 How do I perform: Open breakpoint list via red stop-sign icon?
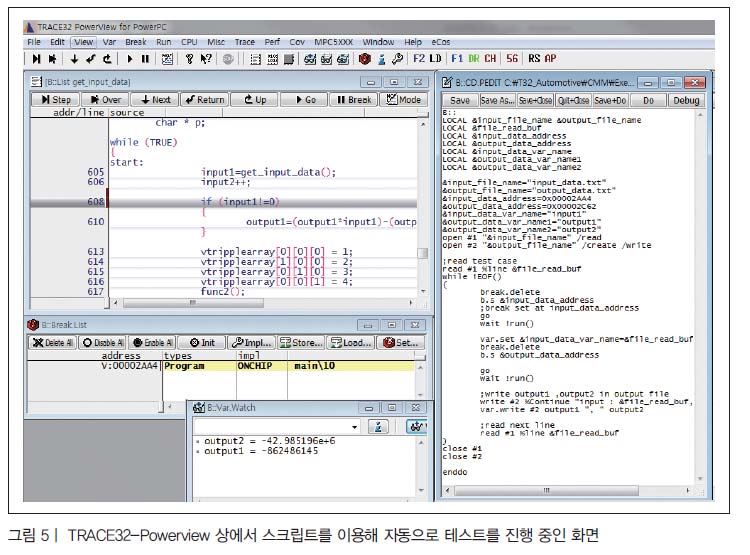364,59
